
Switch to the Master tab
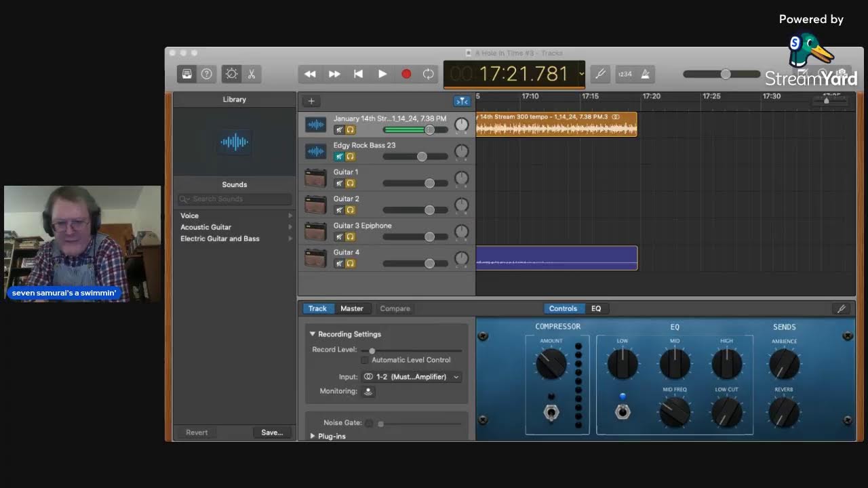click(352, 308)
